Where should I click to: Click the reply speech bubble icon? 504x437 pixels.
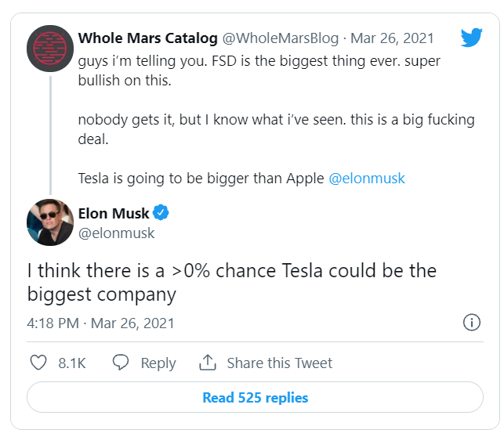(121, 363)
